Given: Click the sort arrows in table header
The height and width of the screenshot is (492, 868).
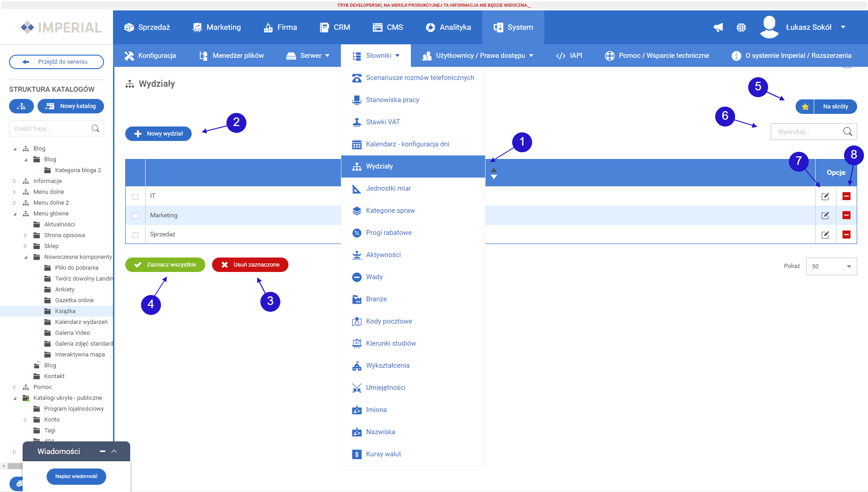Looking at the screenshot, I should [494, 173].
